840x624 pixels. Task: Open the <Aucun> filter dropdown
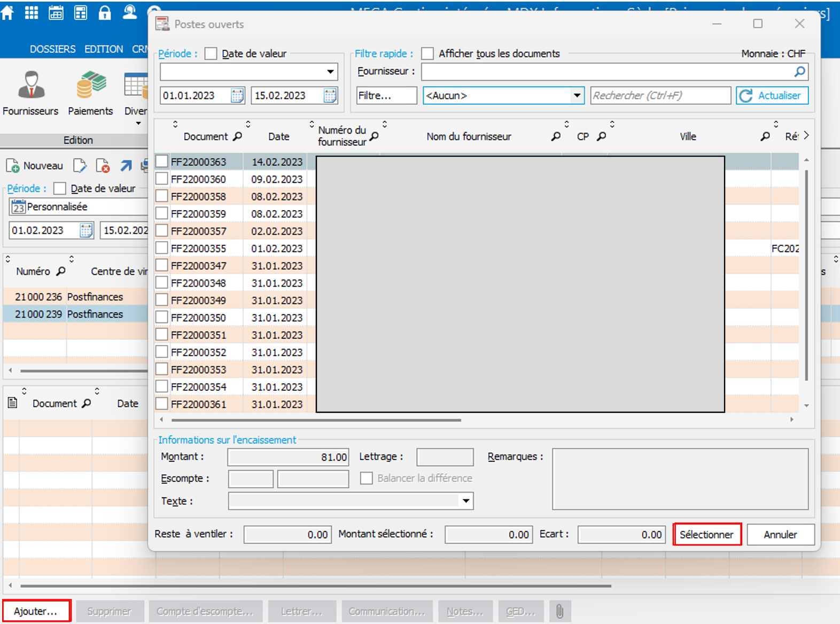point(577,96)
